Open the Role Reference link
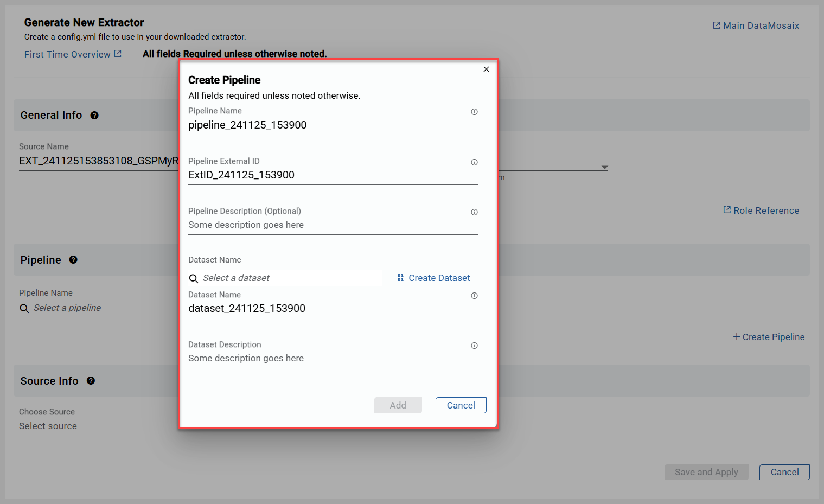Viewport: 824px width, 504px height. pyautogui.click(x=766, y=210)
